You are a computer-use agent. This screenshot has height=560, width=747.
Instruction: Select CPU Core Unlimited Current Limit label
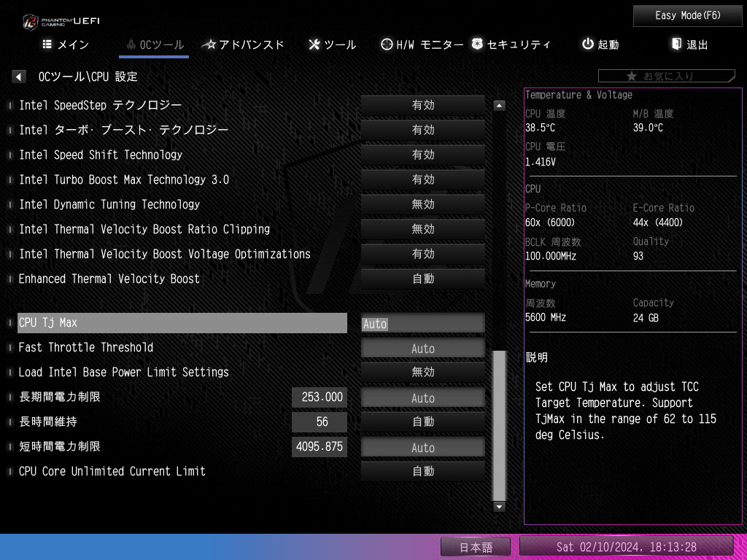[x=112, y=472]
